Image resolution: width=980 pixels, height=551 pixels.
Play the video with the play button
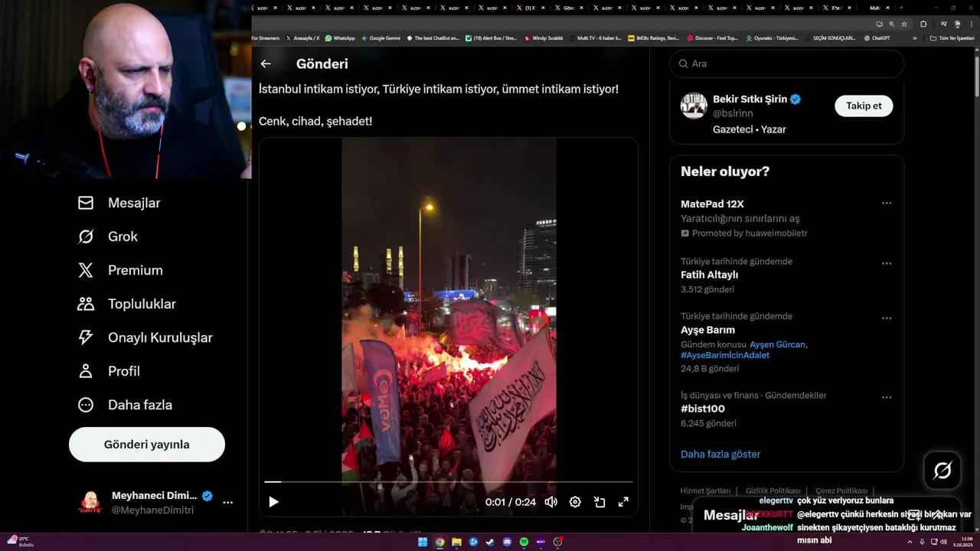pos(273,502)
